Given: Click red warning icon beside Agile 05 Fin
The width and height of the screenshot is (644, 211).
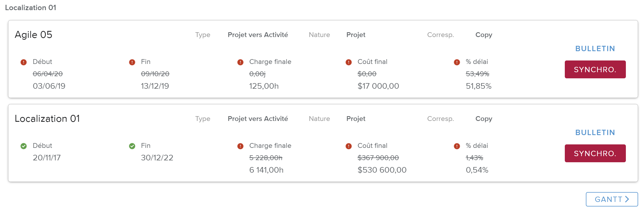Looking at the screenshot, I should coord(132,62).
